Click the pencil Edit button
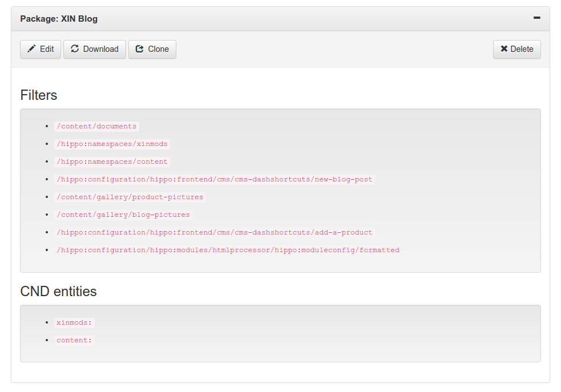 tap(41, 49)
